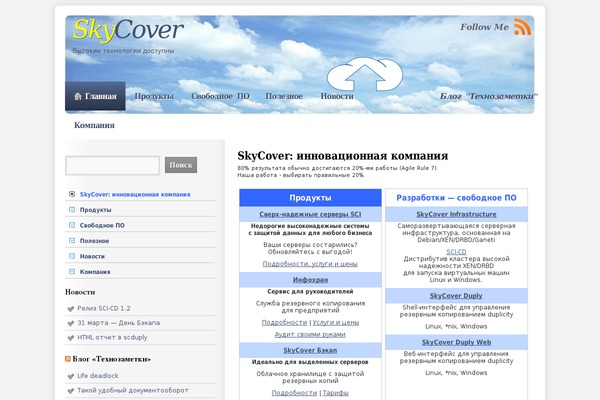Open the Инфохран product link
Image resolution: width=600 pixels, height=400 pixels.
click(310, 280)
